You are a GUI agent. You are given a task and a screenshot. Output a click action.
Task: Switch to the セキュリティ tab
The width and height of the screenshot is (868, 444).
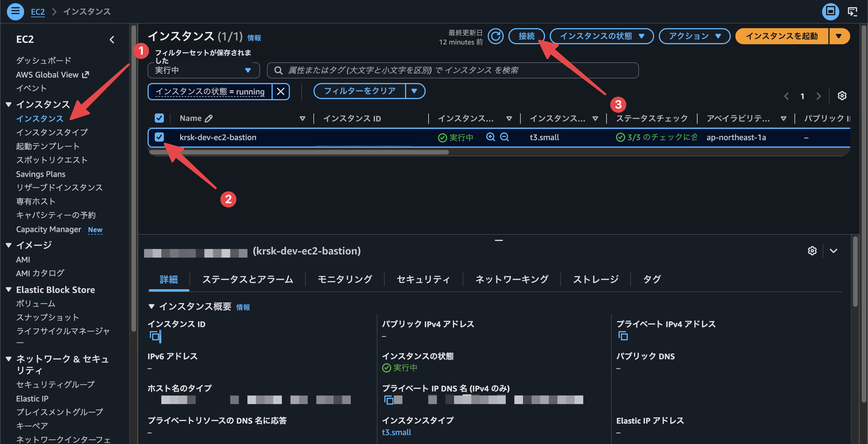point(423,279)
